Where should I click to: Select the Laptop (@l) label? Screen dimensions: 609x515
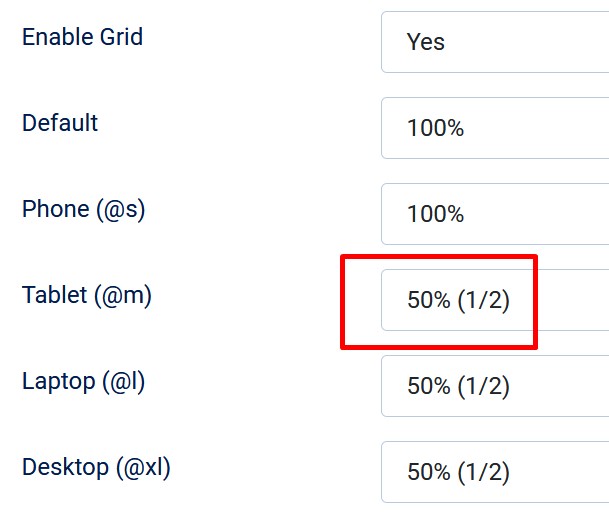click(x=84, y=381)
